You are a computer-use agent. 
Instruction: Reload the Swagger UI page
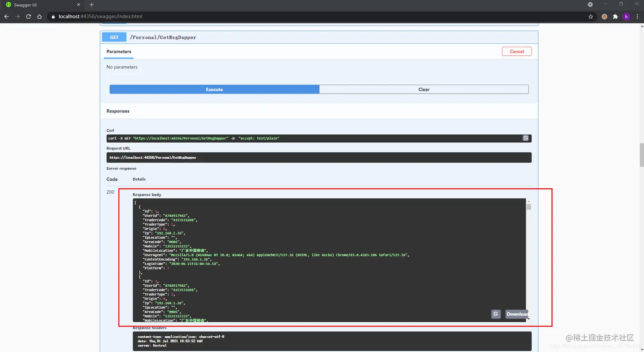(x=29, y=17)
